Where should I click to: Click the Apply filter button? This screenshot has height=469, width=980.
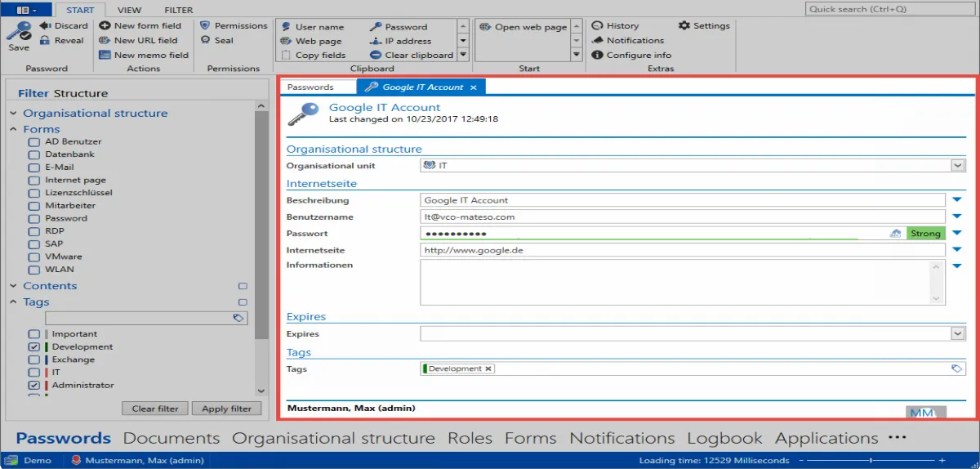coord(227,409)
